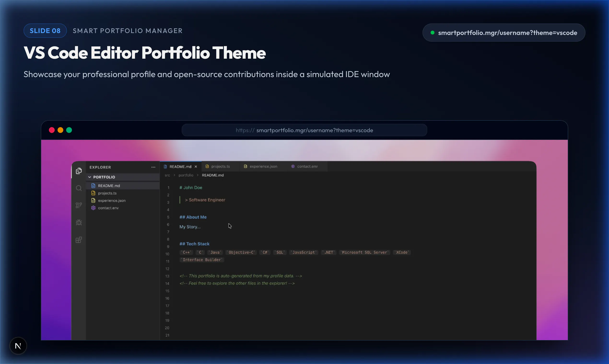Open README.md in the explorer tree
Screen dimensions: 609x364
tap(123, 186)
